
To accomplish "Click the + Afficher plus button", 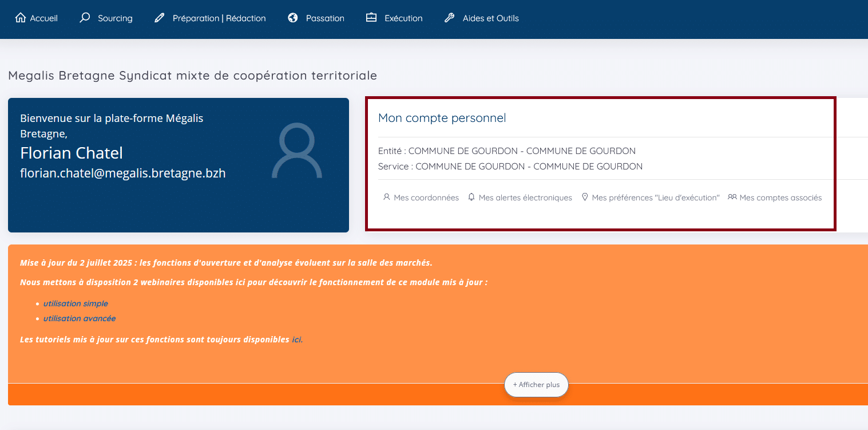I will click(x=536, y=385).
